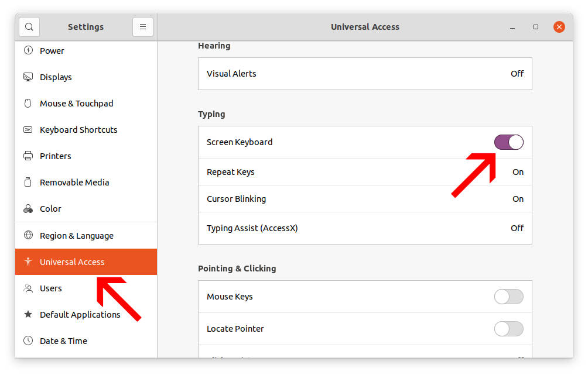The height and width of the screenshot is (375, 588).
Task: Click the Mouse & Touchpad icon
Action: click(29, 103)
